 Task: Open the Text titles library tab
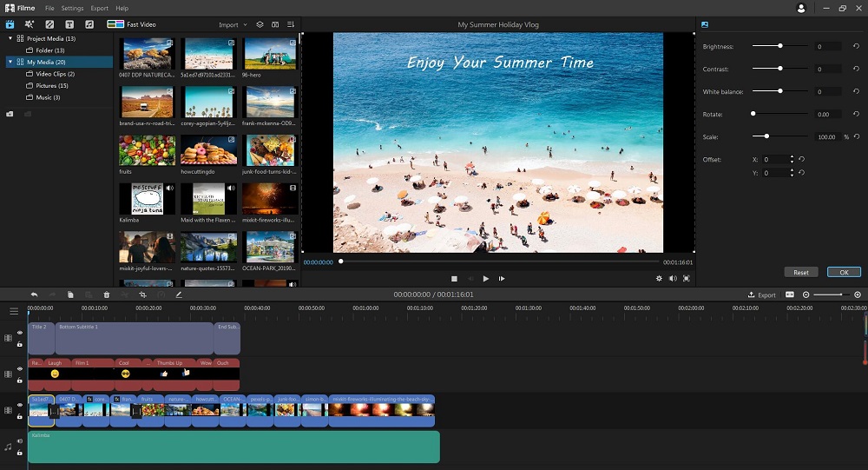(69, 24)
